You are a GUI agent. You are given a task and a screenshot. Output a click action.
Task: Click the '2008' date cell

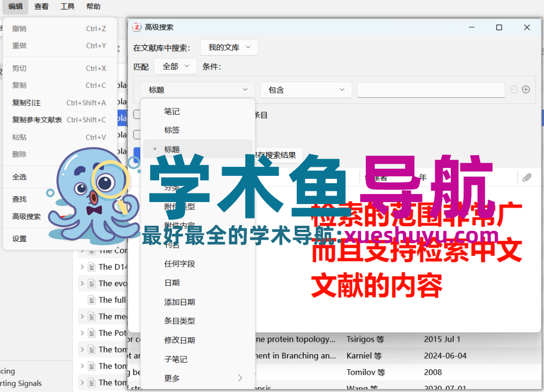(433, 372)
